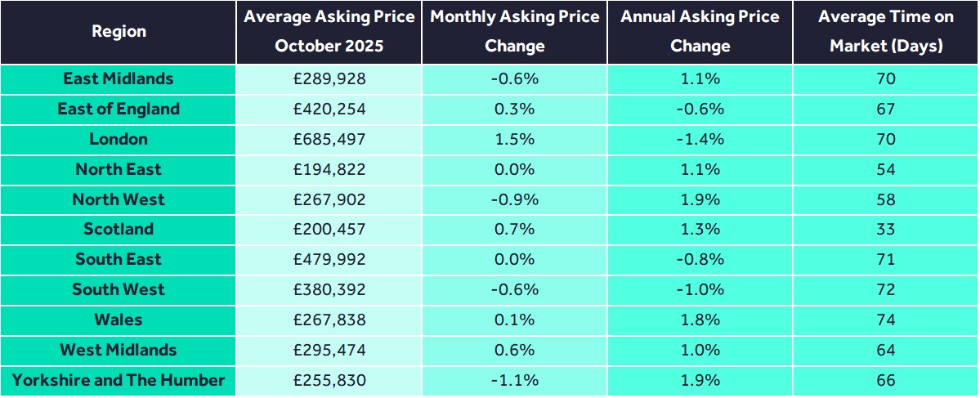Click the Monthly Asking Price Change header
Screen dimensions: 980x398
(x=514, y=32)
